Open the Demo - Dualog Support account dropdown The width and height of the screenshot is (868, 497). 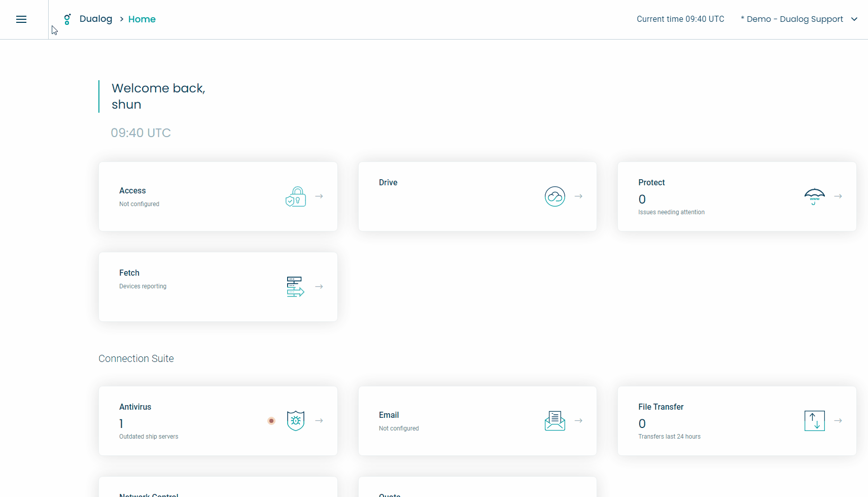coord(798,19)
